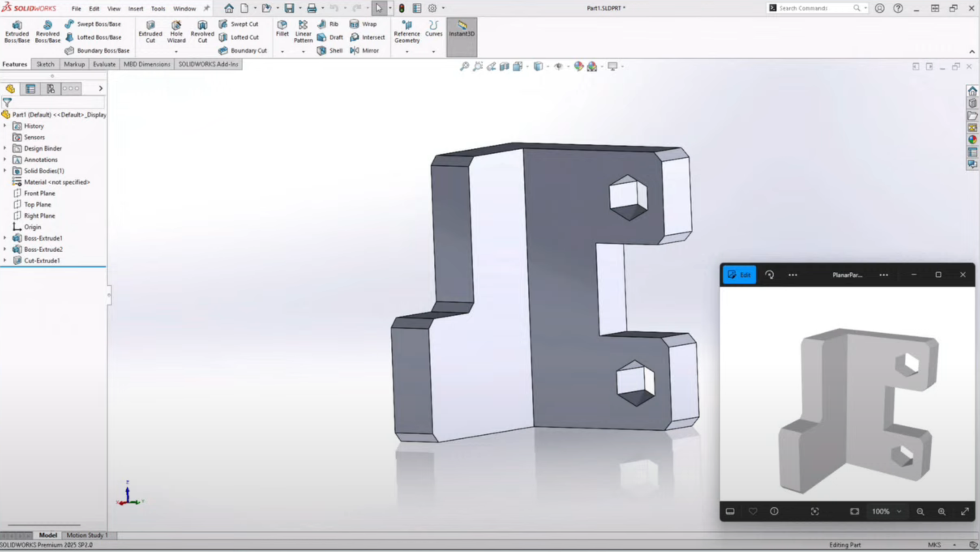This screenshot has width=980, height=552.
Task: Switch to the Sketch tab
Action: [45, 64]
